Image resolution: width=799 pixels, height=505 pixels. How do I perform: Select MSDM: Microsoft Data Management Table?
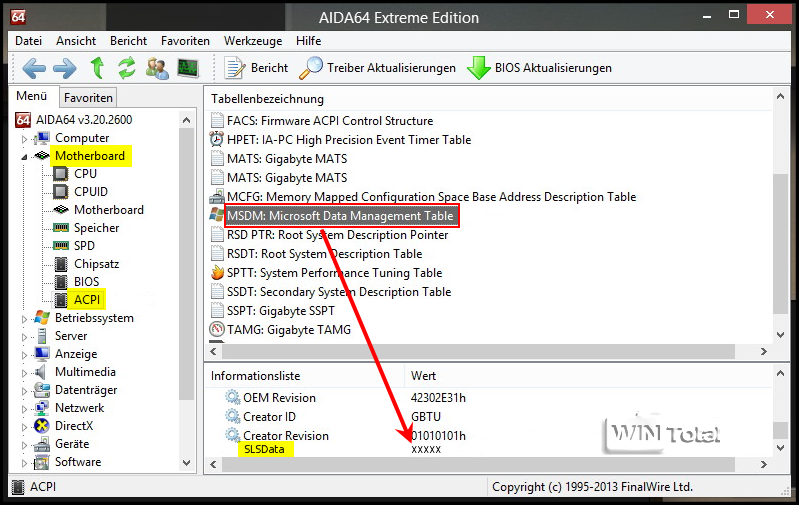tap(340, 216)
